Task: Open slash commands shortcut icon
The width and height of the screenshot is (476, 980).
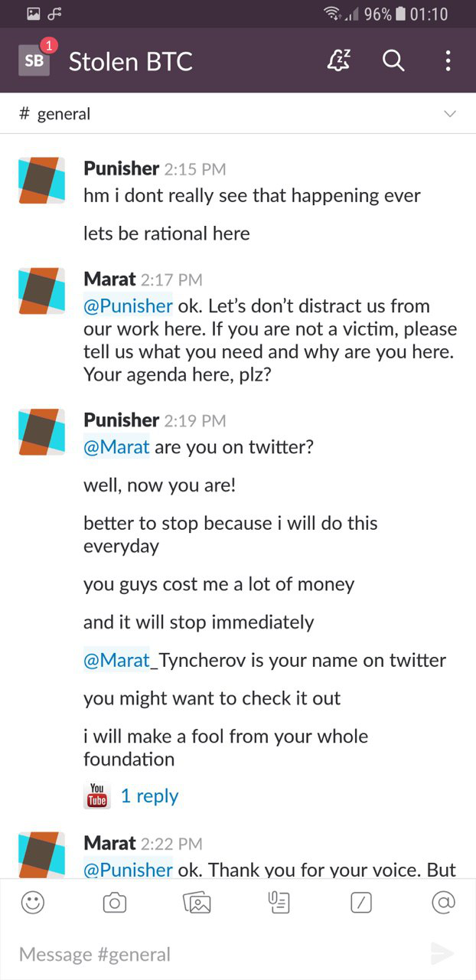Action: click(x=361, y=903)
